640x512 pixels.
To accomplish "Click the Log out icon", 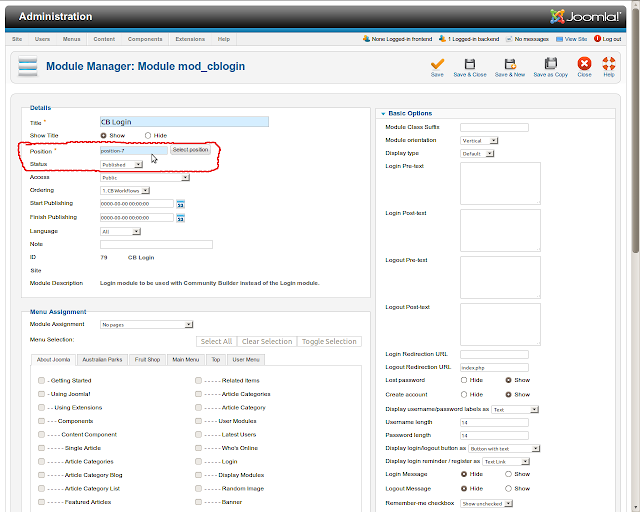I will coord(597,39).
